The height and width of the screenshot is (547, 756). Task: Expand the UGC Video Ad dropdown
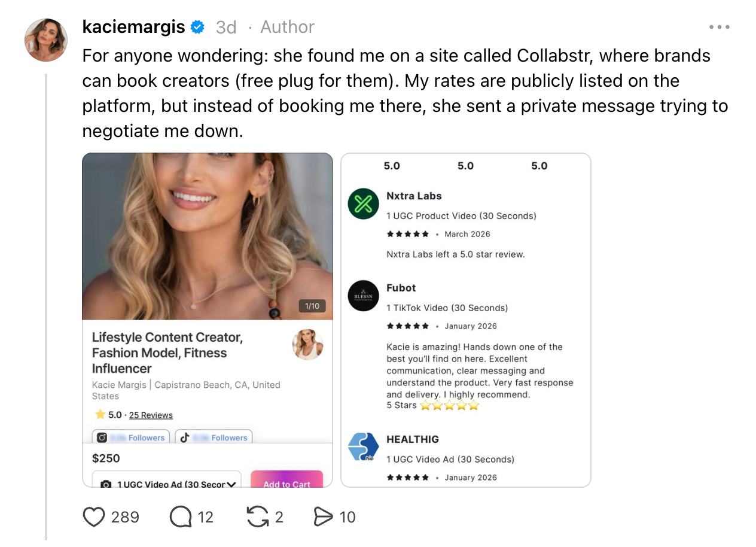(167, 482)
